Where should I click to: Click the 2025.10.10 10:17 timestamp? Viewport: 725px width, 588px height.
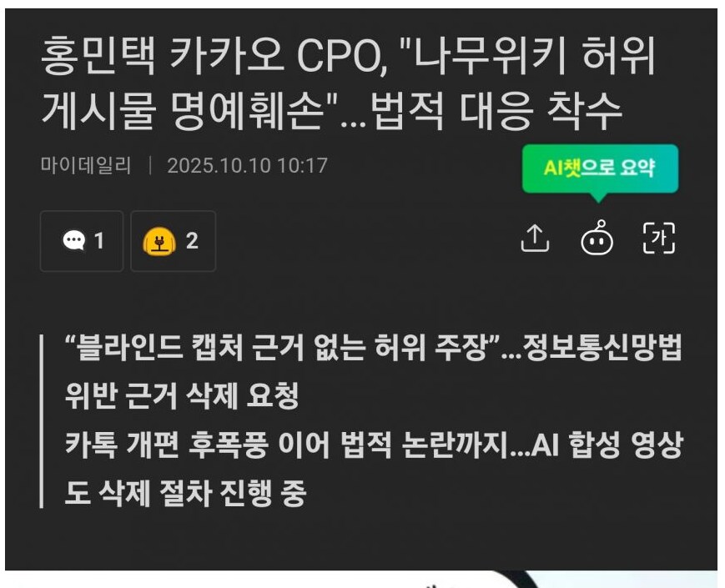point(248,166)
